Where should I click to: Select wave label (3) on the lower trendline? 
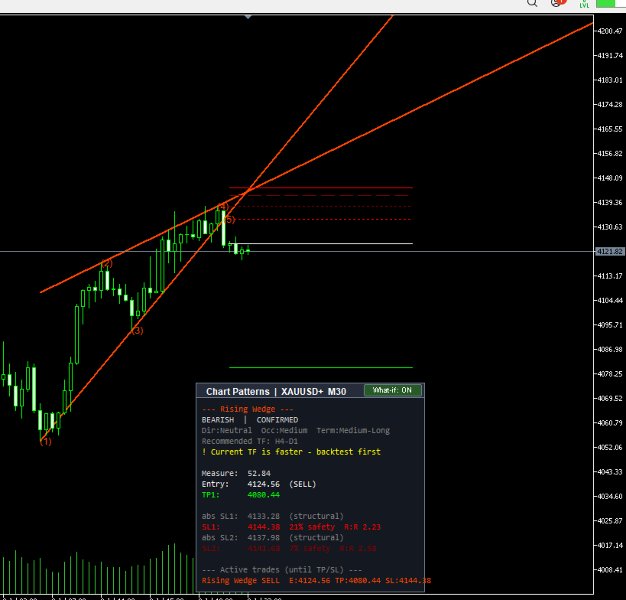[x=137, y=331]
